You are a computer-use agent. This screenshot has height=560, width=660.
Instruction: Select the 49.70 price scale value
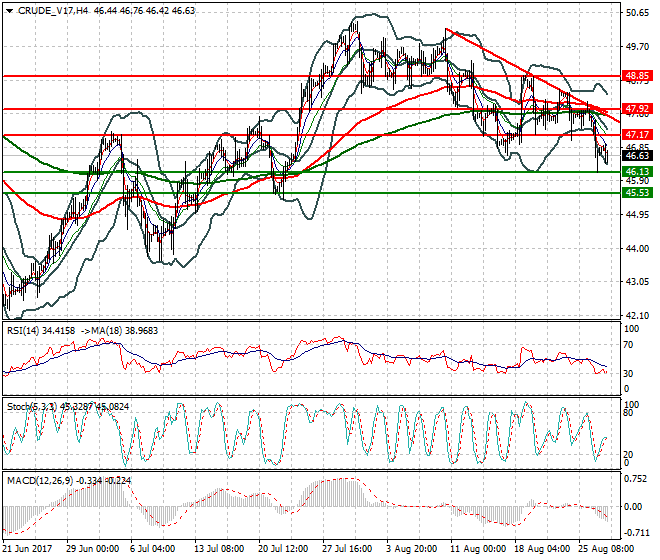[637, 47]
